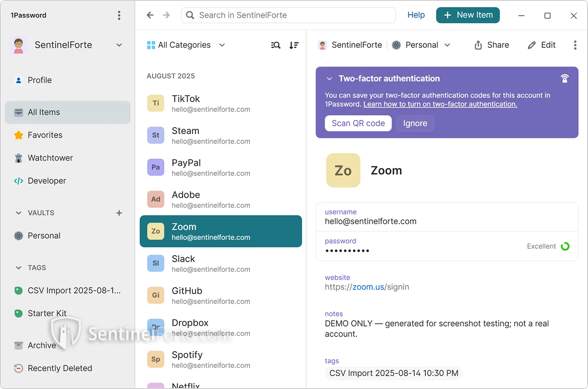Collapse the Tags section chevron
The width and height of the screenshot is (588, 389).
[18, 268]
